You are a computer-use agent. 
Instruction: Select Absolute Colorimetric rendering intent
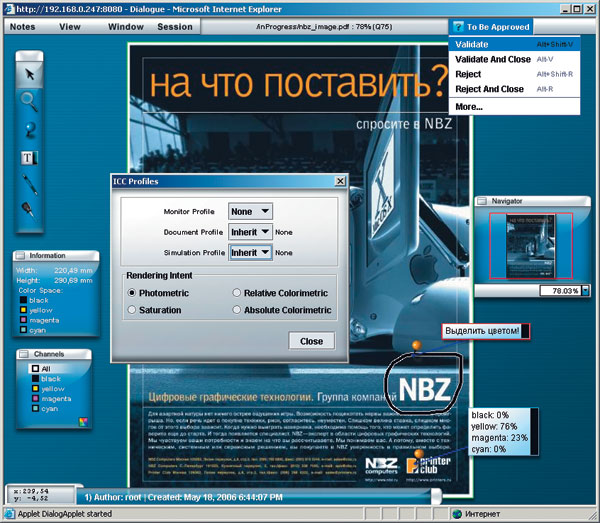(x=236, y=310)
